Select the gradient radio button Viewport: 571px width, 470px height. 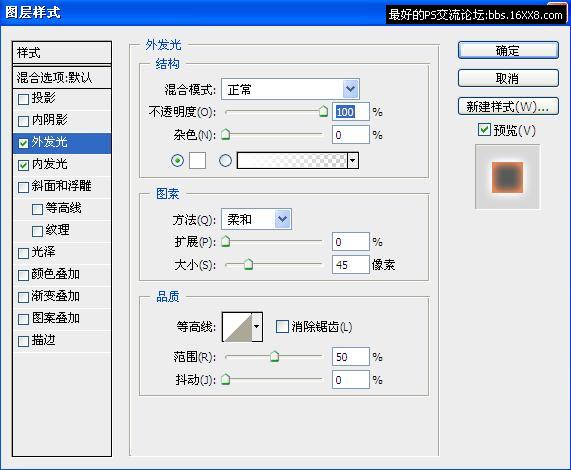tap(225, 161)
